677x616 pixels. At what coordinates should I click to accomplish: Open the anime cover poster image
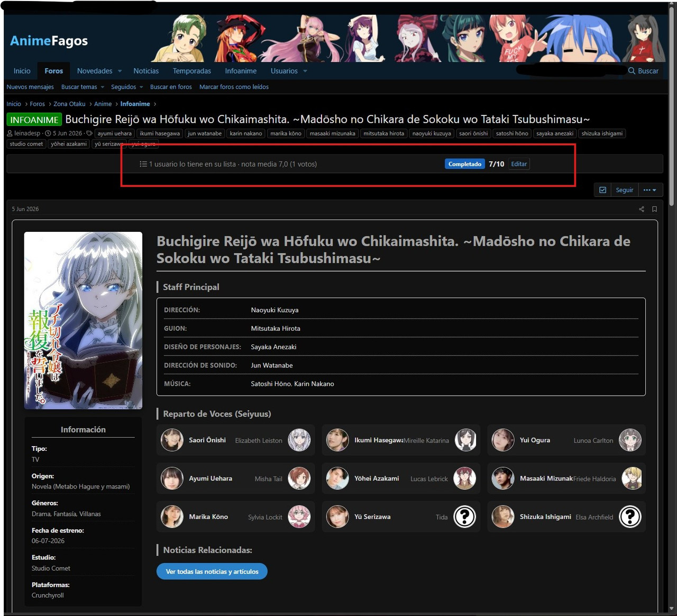pos(83,320)
